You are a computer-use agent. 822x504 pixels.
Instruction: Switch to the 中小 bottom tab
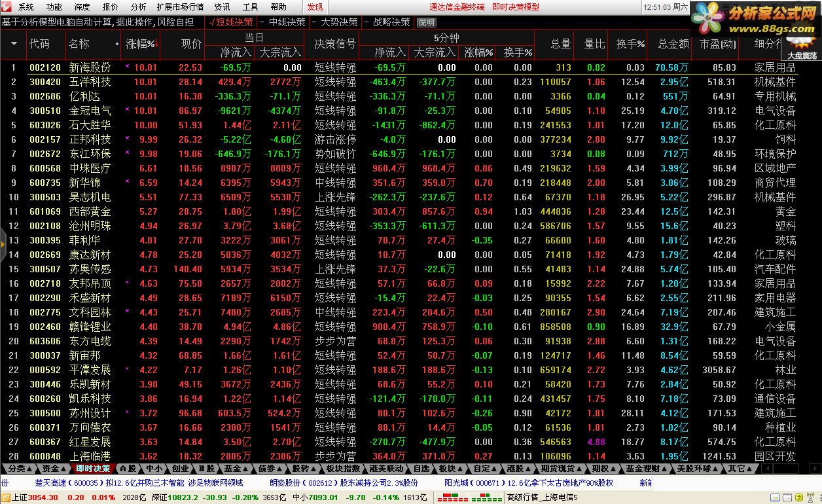pos(154,469)
